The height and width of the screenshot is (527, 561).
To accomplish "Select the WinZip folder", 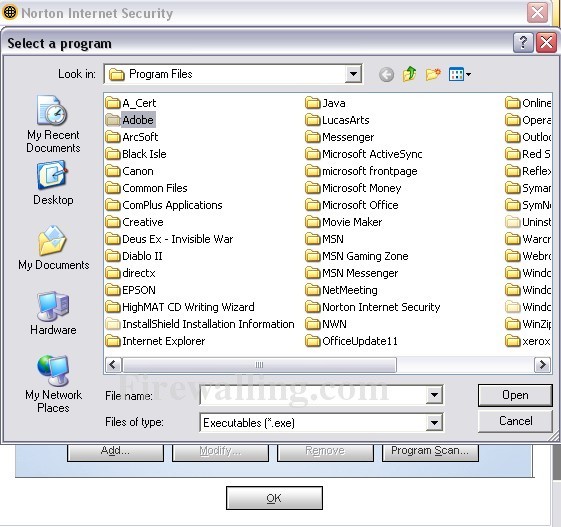I will [528, 324].
